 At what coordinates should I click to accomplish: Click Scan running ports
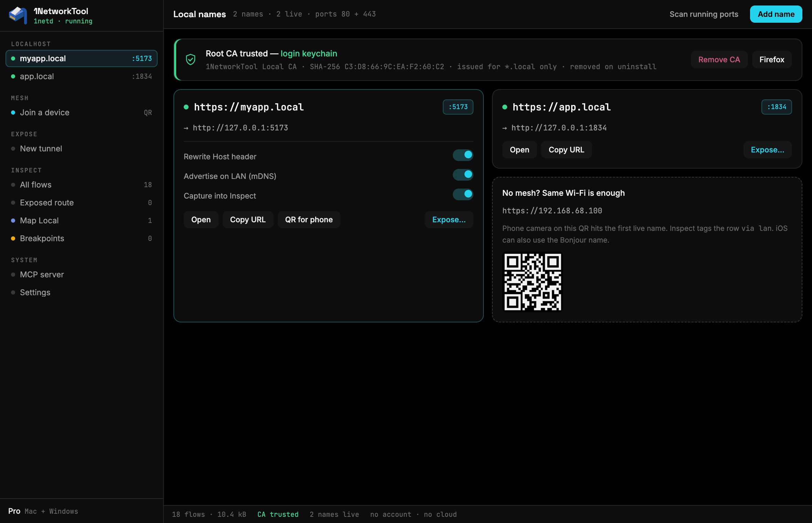(704, 14)
